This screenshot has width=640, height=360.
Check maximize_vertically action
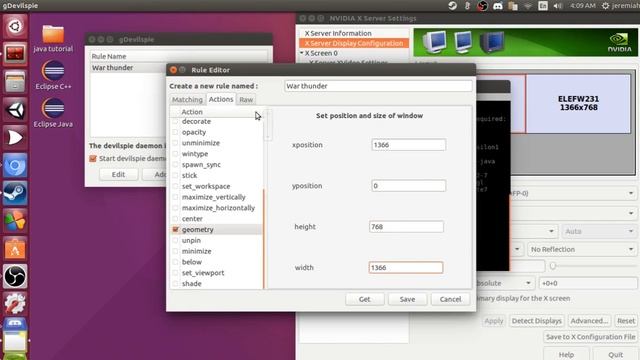175,197
